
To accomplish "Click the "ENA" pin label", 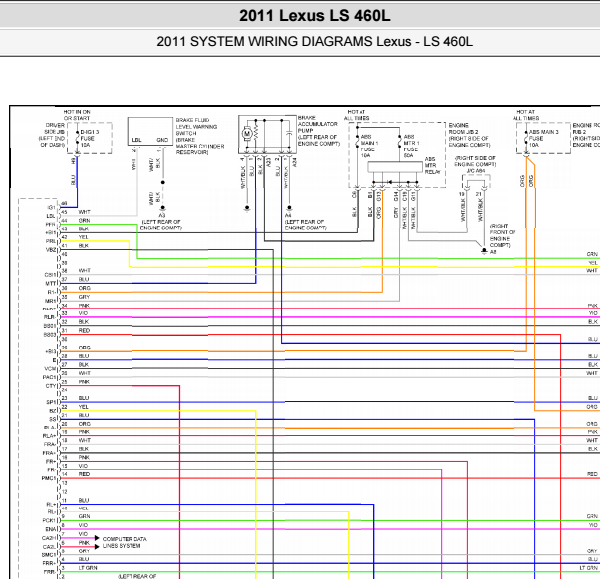I will [x=51, y=529].
